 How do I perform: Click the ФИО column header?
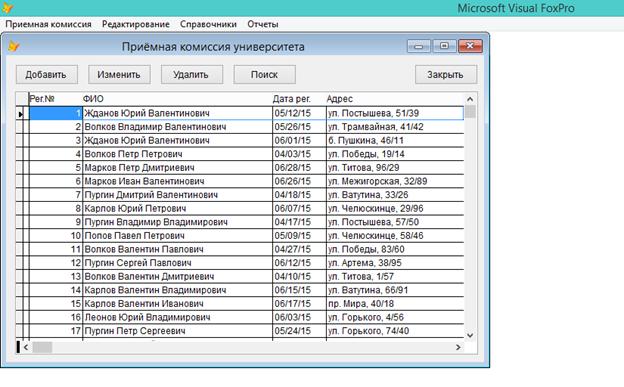pyautogui.click(x=177, y=99)
